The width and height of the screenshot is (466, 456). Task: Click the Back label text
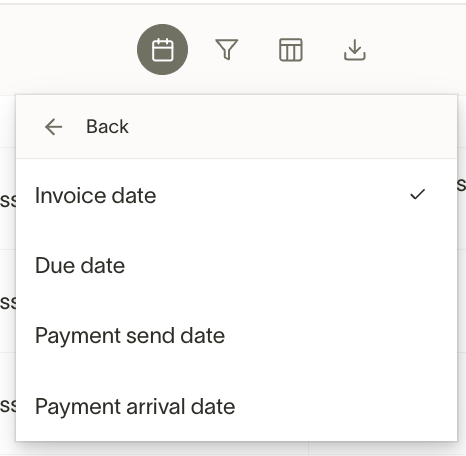[107, 127]
